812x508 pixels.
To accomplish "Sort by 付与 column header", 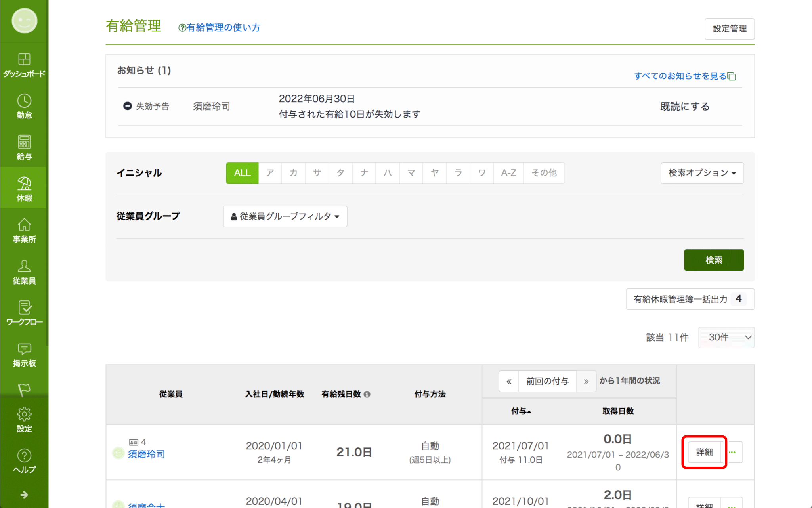I will point(521,411).
